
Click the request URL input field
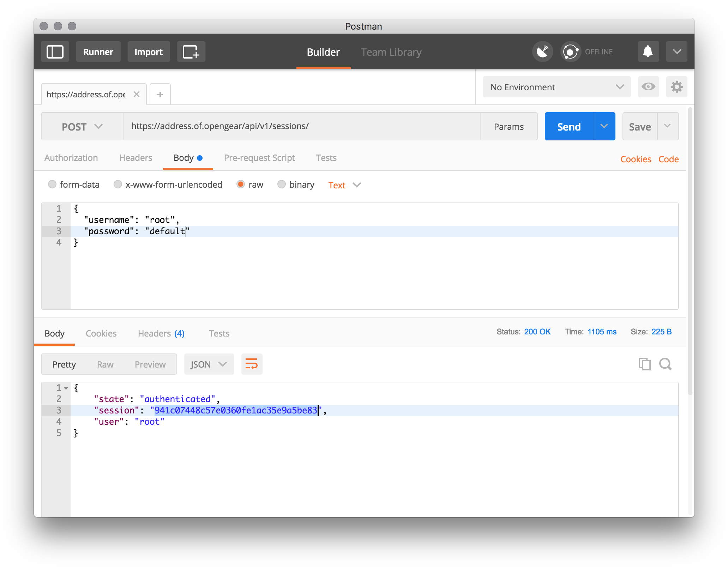301,126
